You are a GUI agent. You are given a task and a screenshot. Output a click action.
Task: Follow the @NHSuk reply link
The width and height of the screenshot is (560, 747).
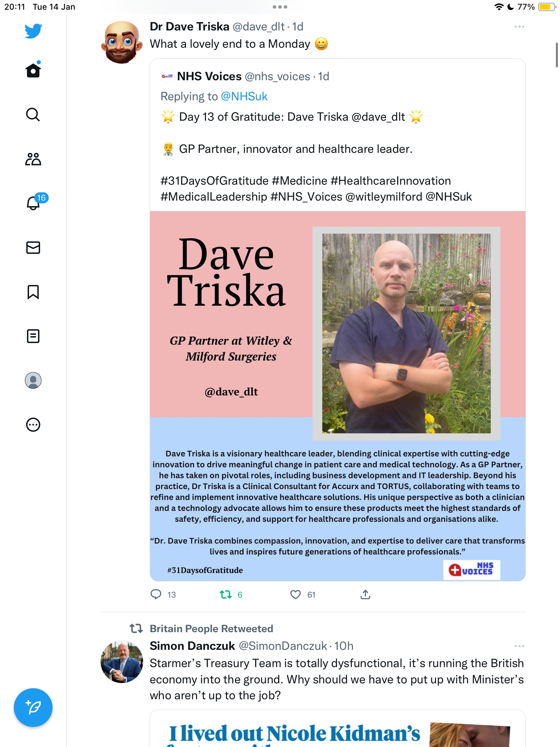coord(244,96)
